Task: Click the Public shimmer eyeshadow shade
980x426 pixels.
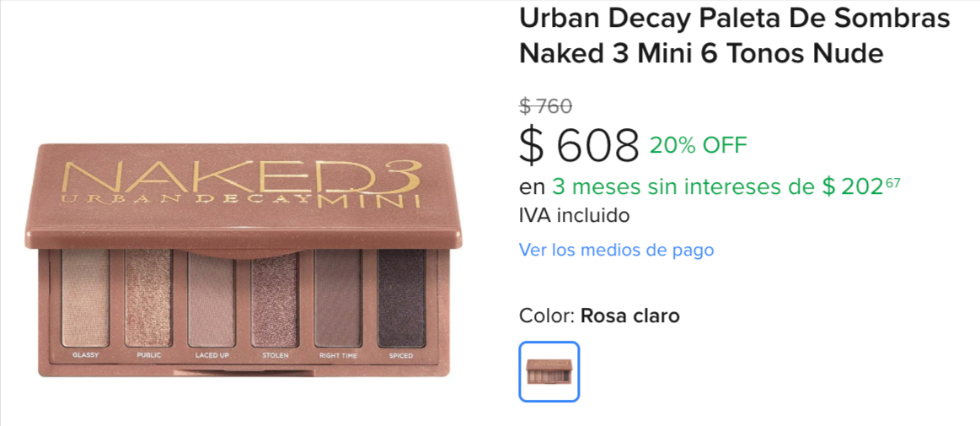Action: tap(148, 298)
